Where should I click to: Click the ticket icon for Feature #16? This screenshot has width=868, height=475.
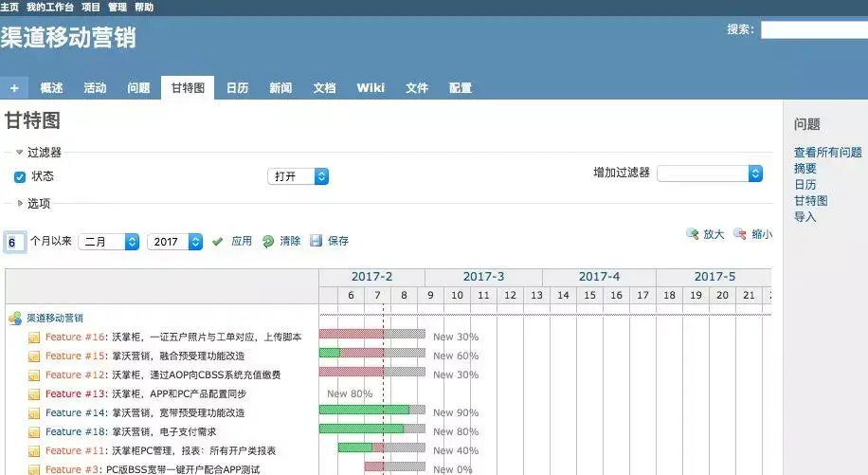(x=34, y=338)
